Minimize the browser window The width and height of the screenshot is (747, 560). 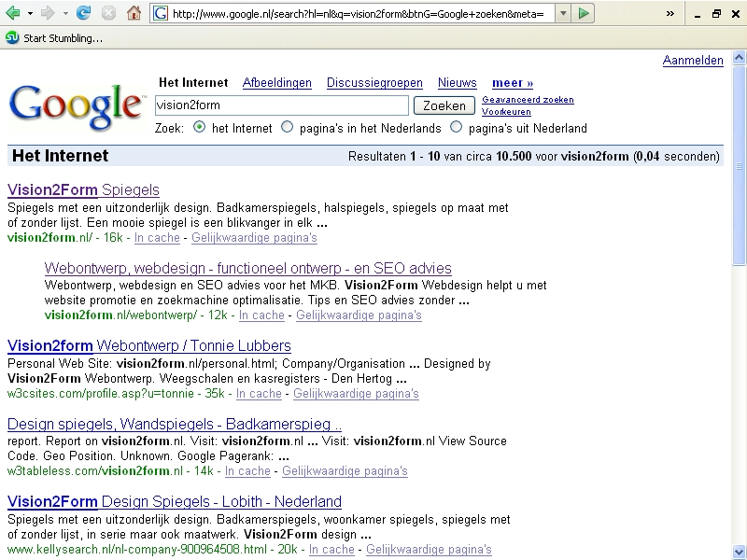point(698,14)
